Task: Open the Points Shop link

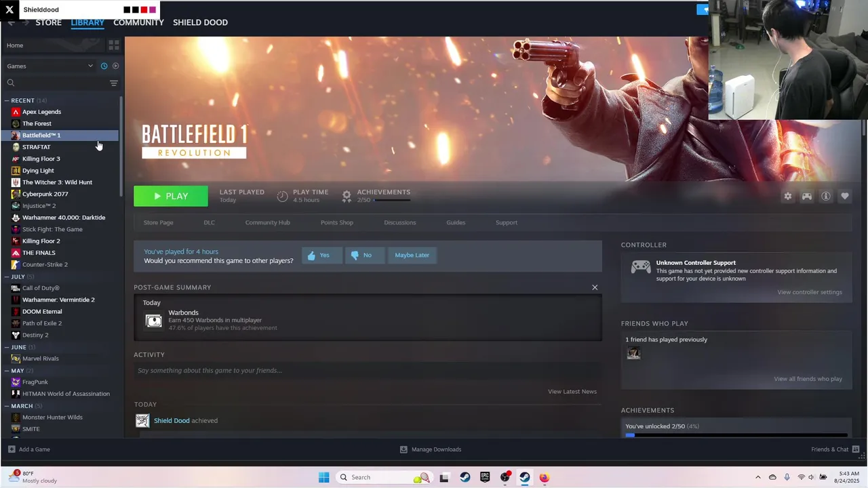Action: [x=337, y=222]
